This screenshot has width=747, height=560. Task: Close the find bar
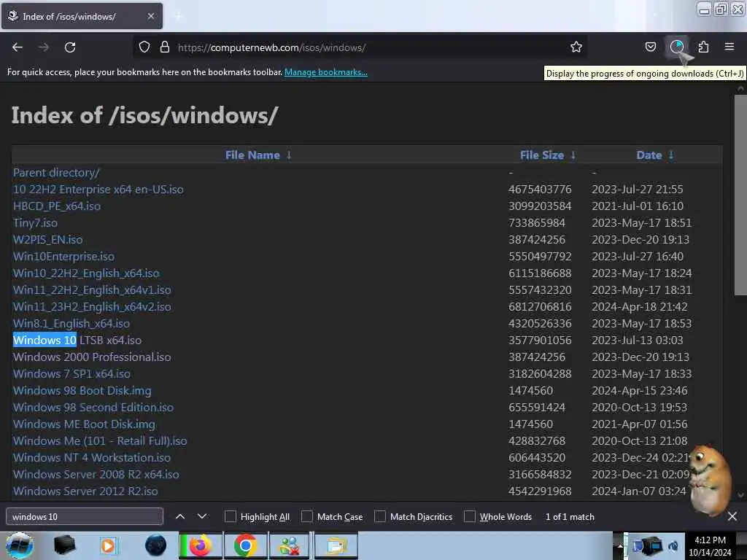tap(732, 516)
